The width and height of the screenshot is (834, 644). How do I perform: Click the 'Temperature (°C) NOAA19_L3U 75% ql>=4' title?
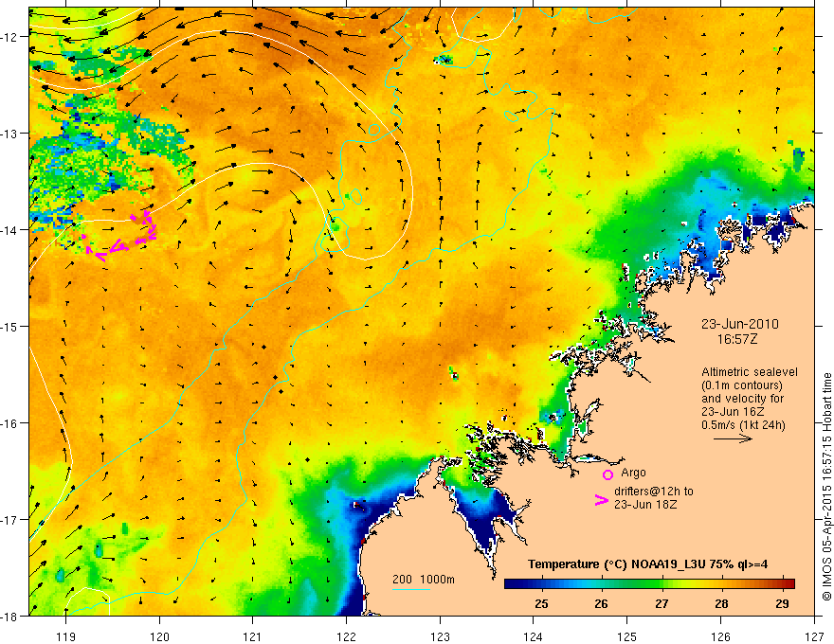click(647, 564)
